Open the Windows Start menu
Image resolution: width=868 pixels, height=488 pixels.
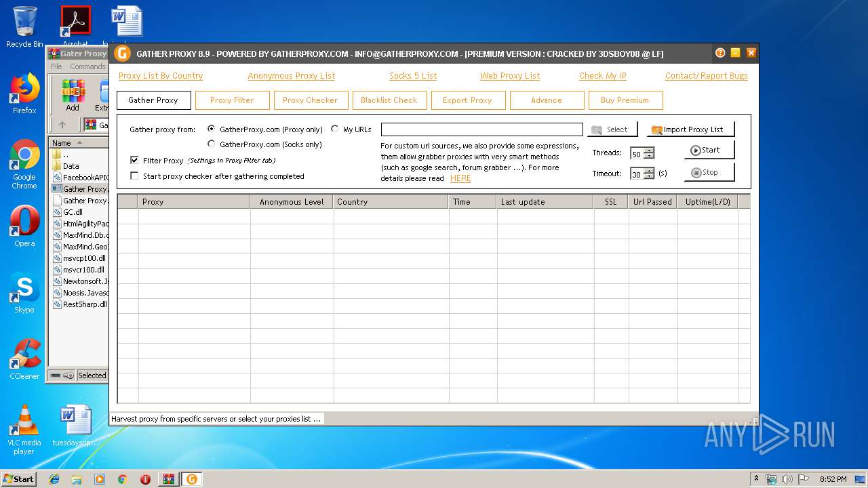[18, 479]
